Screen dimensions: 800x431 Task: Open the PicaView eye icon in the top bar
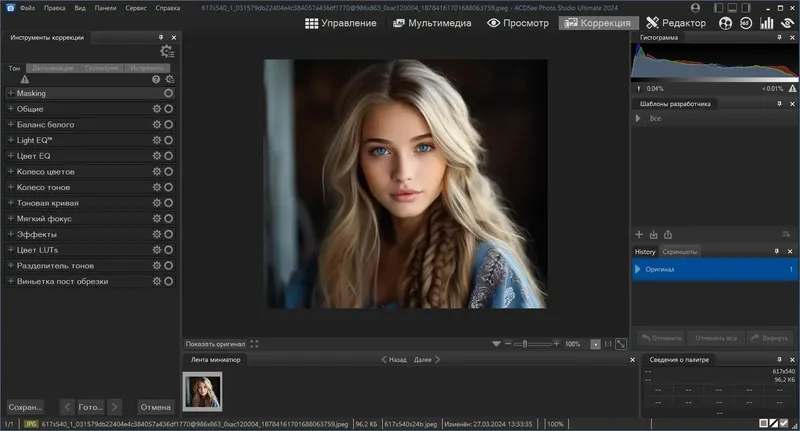[788, 23]
